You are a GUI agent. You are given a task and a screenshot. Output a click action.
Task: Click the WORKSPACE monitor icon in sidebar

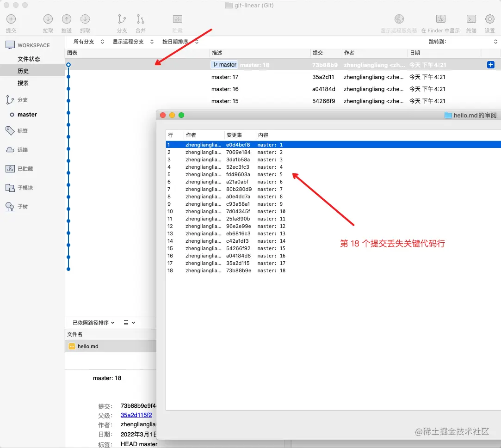[10, 45]
